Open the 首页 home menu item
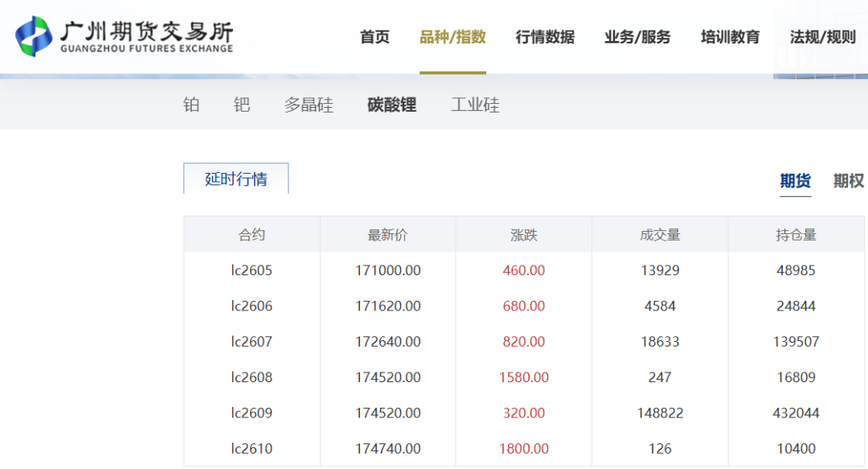868x469 pixels. point(375,37)
